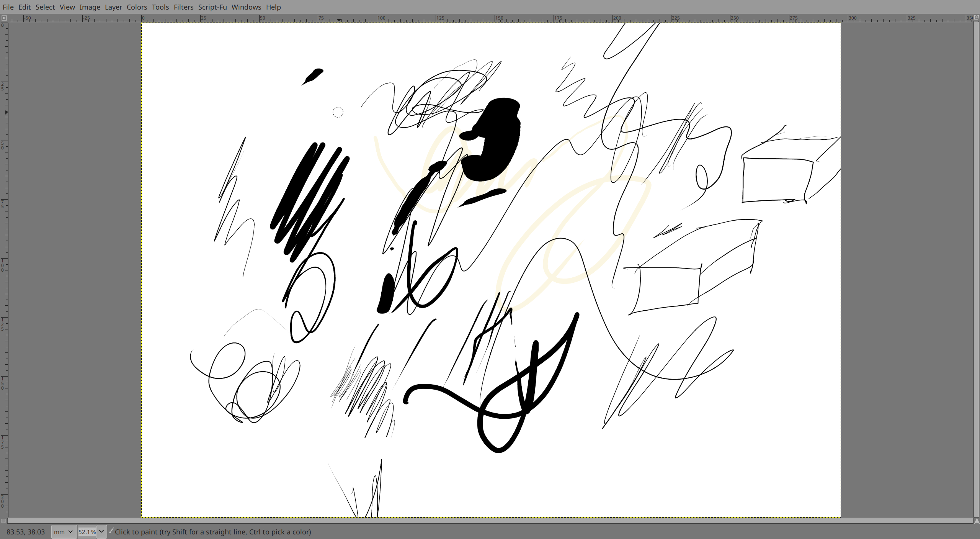
Task: Open the Windows menu
Action: point(246,7)
